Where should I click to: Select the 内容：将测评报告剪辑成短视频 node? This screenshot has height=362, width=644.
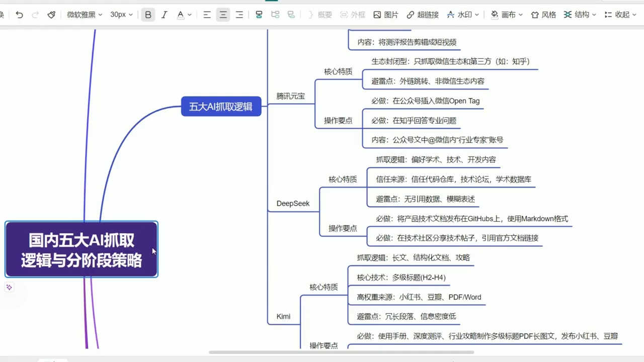407,42
